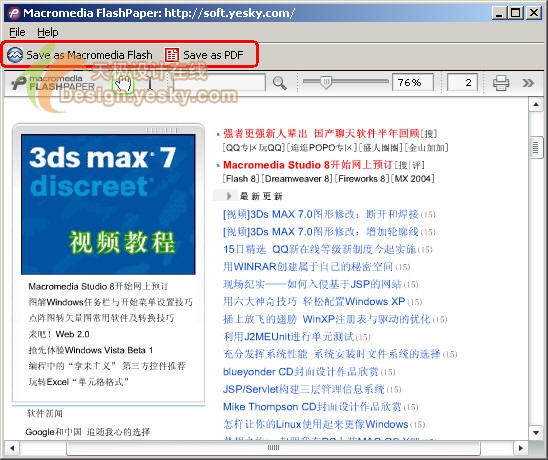
Task: Click the 76% zoom percentage field
Action: [413, 82]
